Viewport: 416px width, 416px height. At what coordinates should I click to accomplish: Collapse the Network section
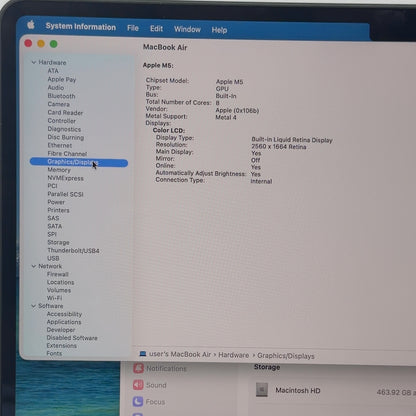[x=34, y=266]
